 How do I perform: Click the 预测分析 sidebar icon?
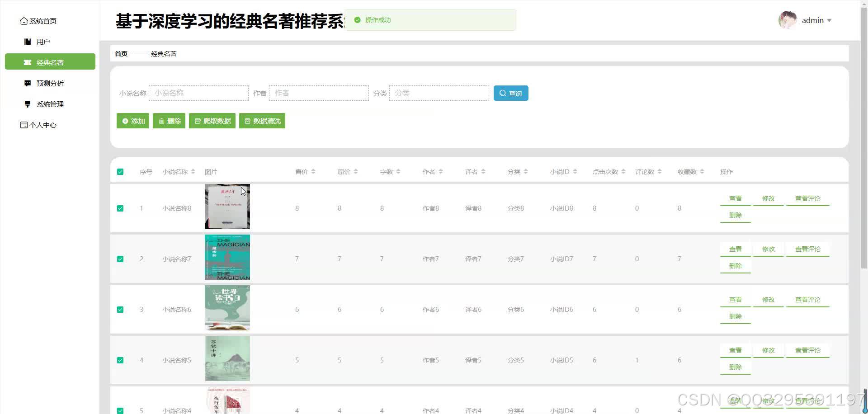point(27,83)
